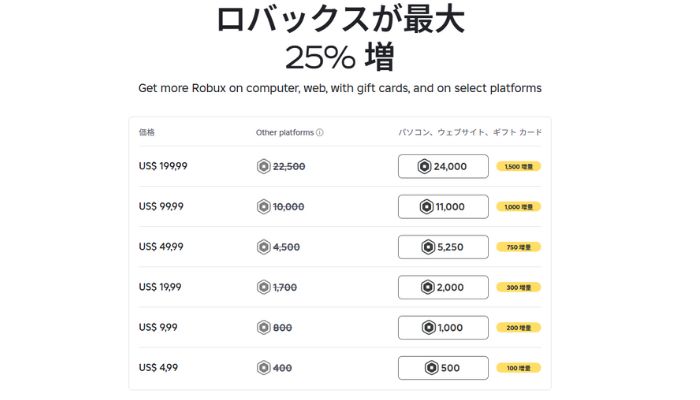This screenshot has height=400, width=700.
Task: Click the Robux icon beside strikethrough 4,500
Action: click(x=264, y=247)
